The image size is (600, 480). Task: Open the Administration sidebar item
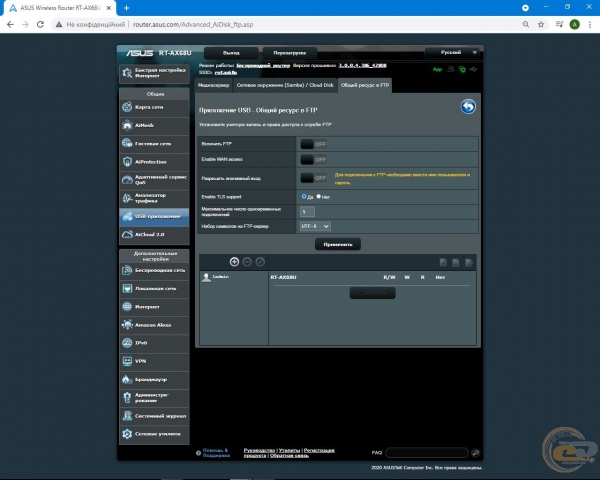click(x=154, y=398)
